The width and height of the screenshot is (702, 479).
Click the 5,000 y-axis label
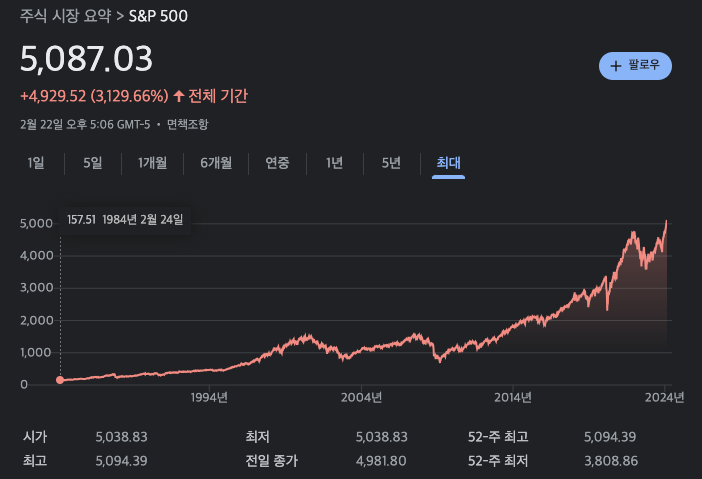(36, 223)
